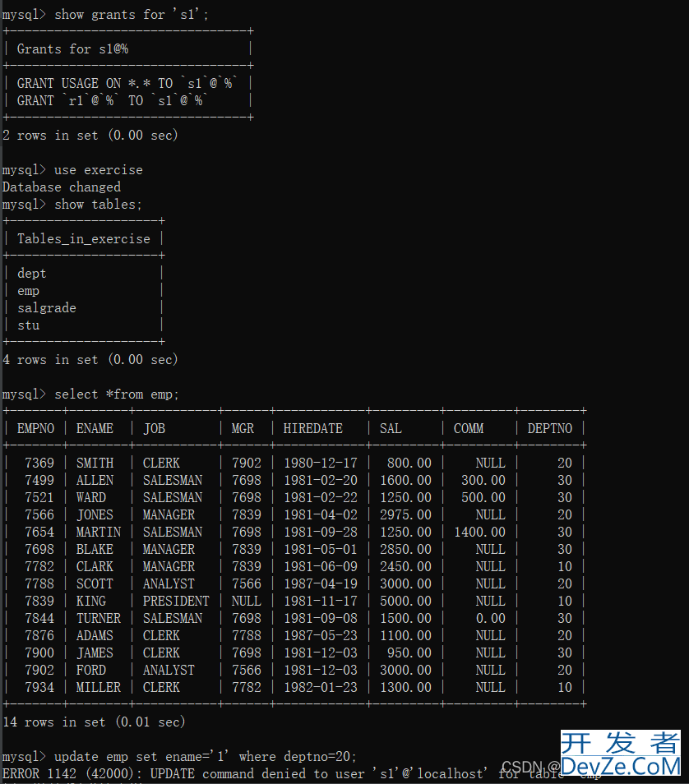Click the EMPNO column header
This screenshot has height=784, width=689.
coord(35,428)
